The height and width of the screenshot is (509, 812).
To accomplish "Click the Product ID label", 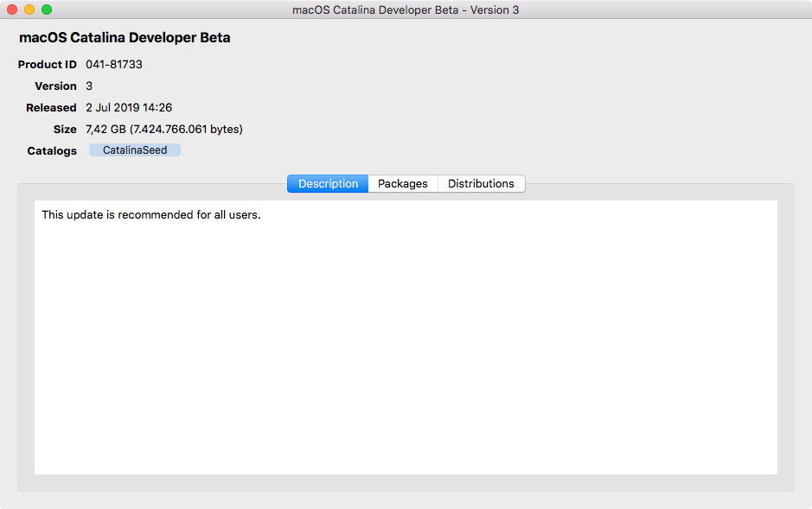I will 47,64.
